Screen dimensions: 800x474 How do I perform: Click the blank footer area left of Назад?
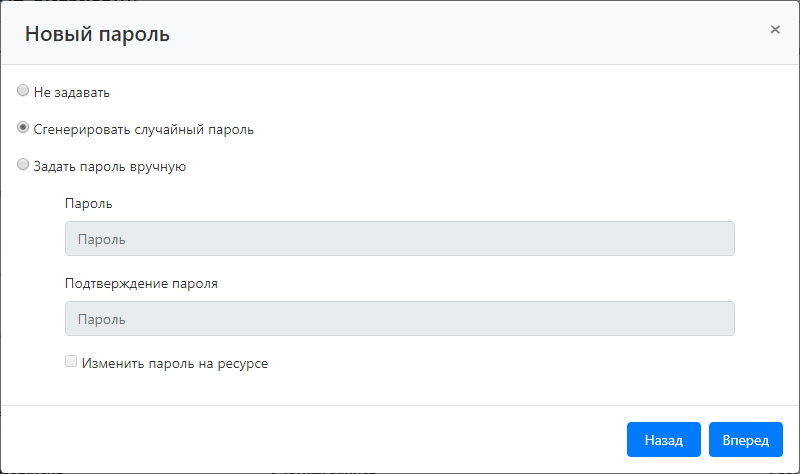(300, 440)
